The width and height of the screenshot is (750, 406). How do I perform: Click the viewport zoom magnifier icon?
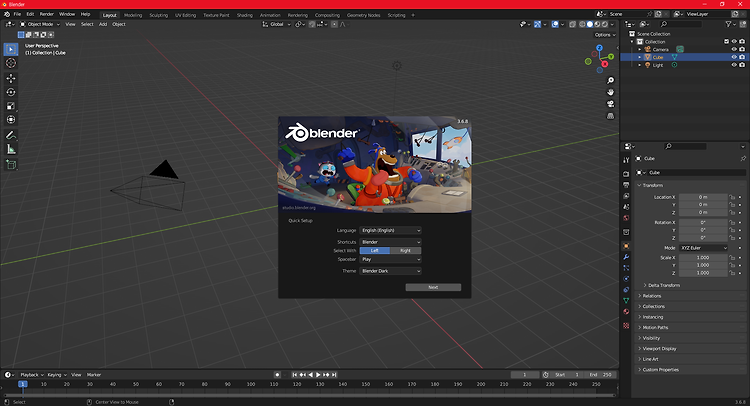pos(610,80)
